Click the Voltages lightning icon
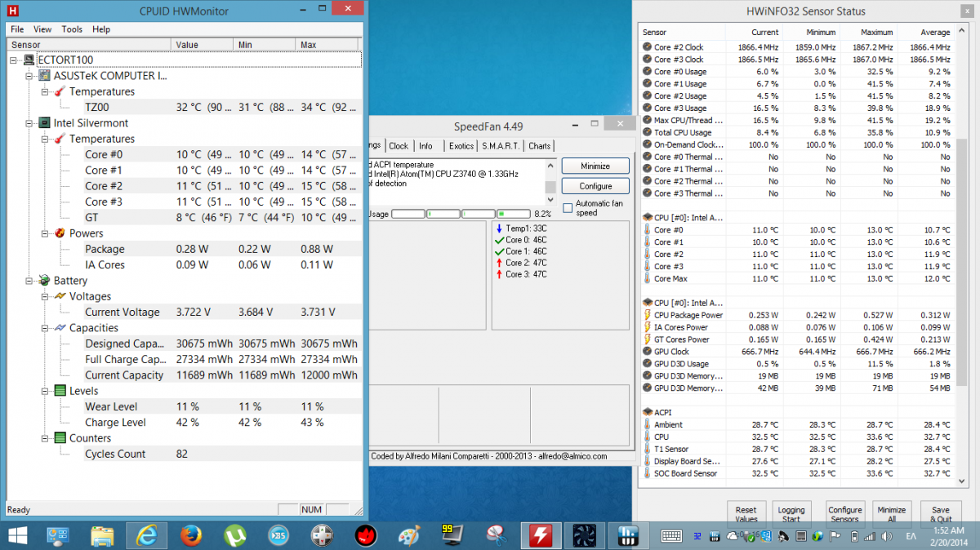The image size is (980, 550). [x=60, y=296]
